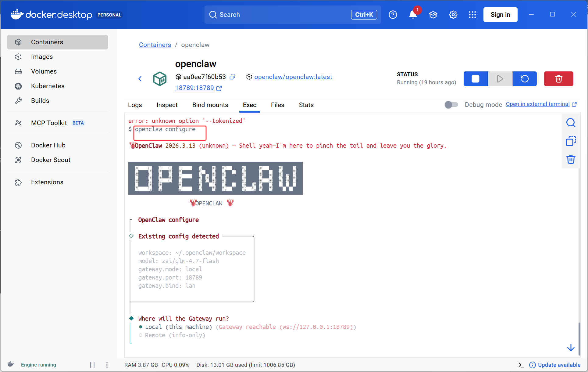Image resolution: width=588 pixels, height=372 pixels.
Task: Open engine options three-dot menu
Action: (107, 365)
